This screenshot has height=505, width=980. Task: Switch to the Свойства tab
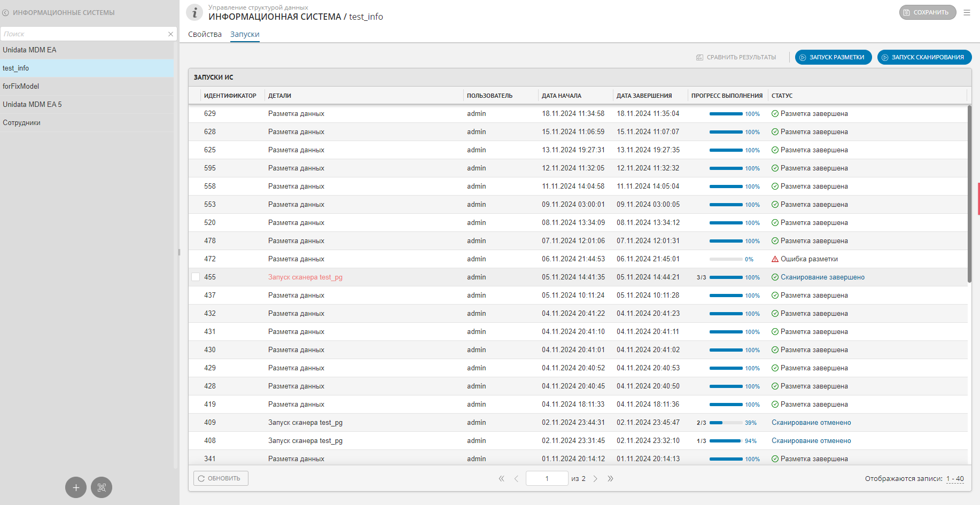(x=205, y=34)
